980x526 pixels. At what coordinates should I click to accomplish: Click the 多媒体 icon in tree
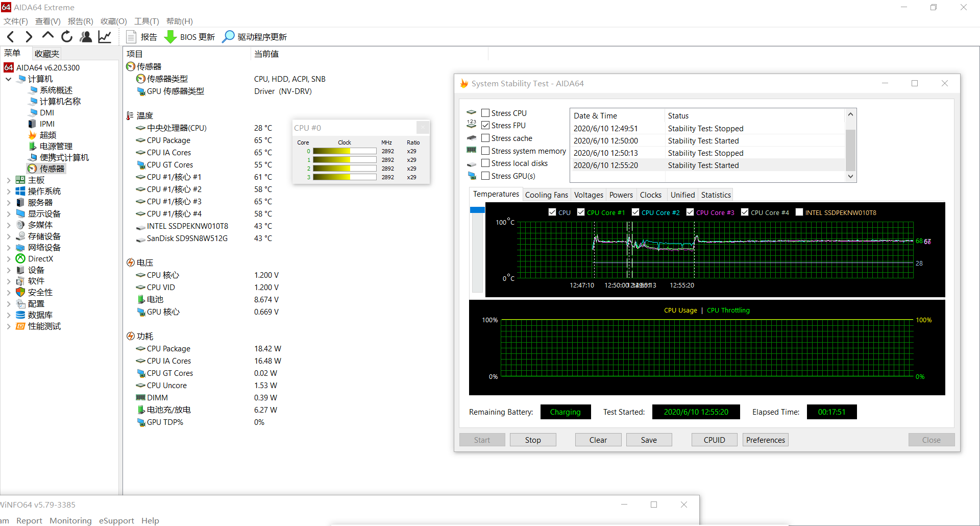tap(20, 225)
